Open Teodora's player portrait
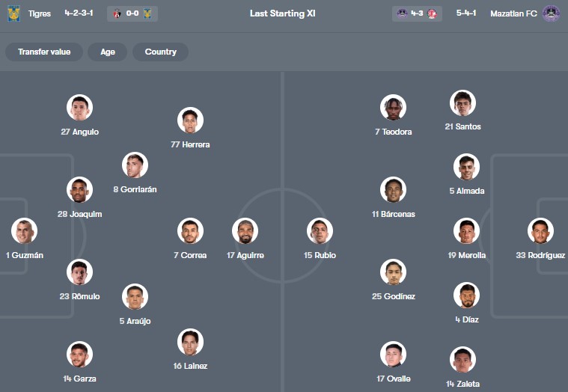The width and height of the screenshot is (568, 392). [393, 108]
